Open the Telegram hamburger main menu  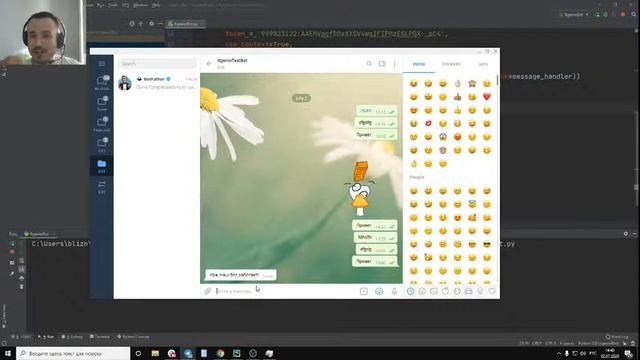pos(102,64)
